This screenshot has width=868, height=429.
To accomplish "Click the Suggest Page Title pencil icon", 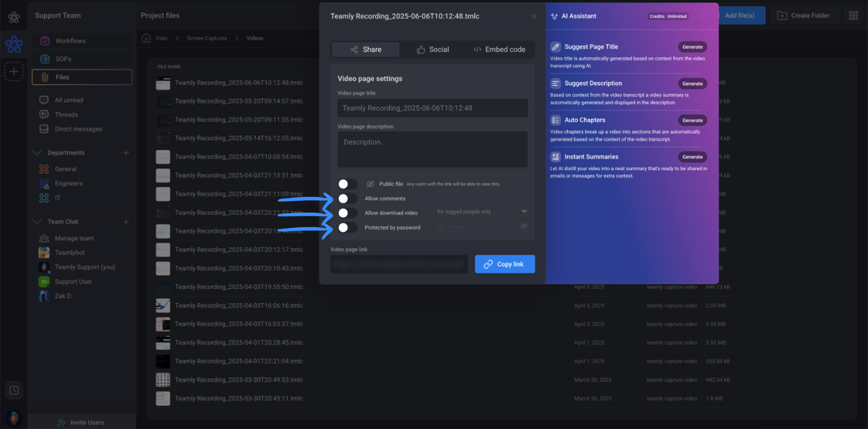I will tap(555, 47).
